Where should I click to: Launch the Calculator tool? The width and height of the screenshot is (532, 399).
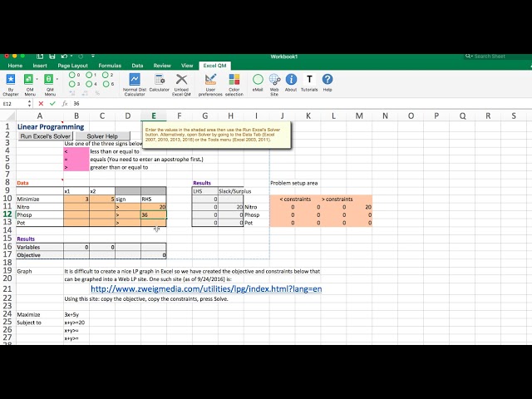159,79
